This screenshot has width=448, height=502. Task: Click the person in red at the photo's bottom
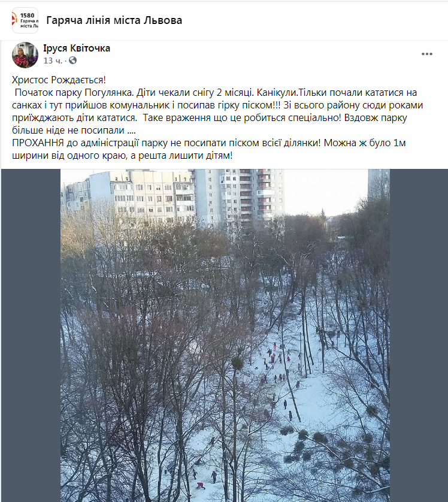coord(201,486)
